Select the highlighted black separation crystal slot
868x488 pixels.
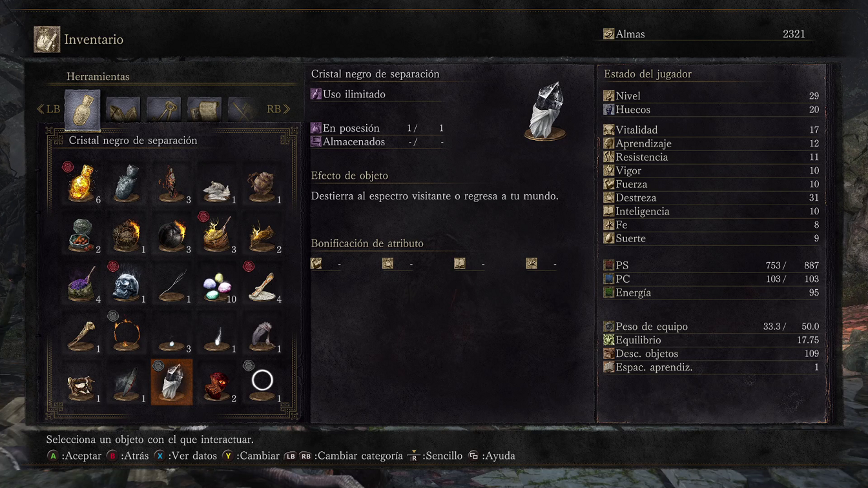pos(172,382)
